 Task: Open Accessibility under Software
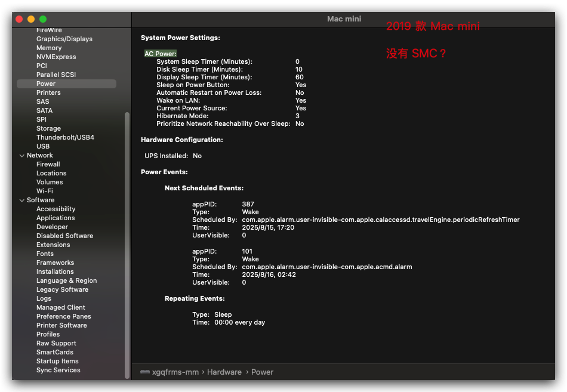pos(56,209)
